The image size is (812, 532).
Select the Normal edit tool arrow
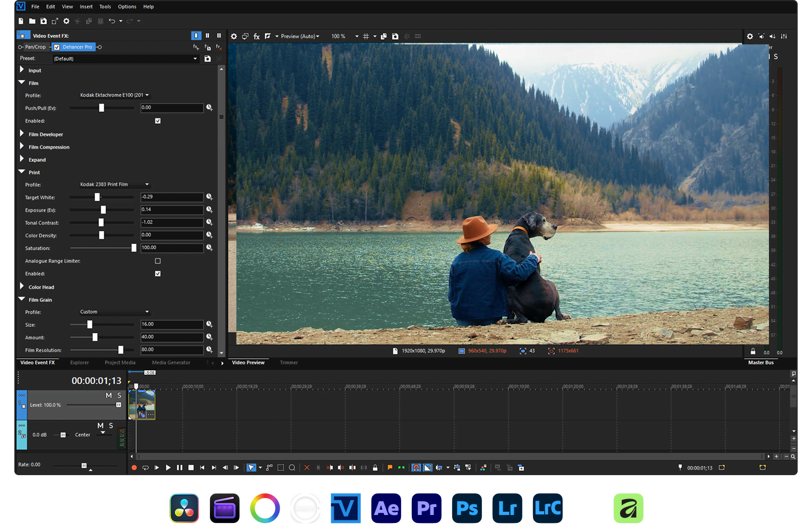tap(251, 468)
